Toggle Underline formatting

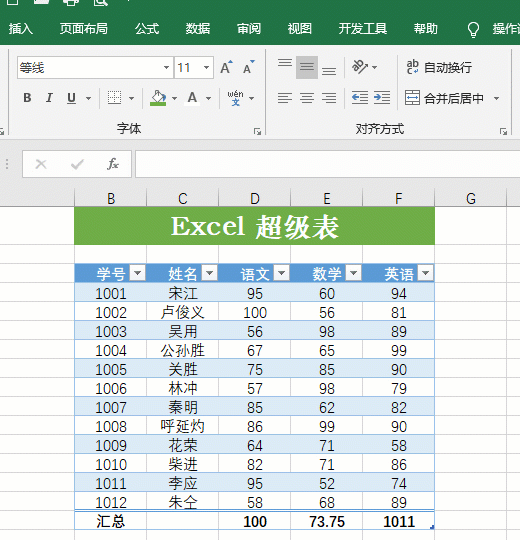point(71,98)
